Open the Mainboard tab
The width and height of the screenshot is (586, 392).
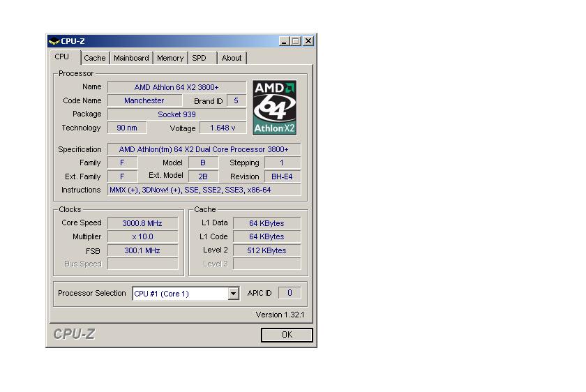point(131,58)
